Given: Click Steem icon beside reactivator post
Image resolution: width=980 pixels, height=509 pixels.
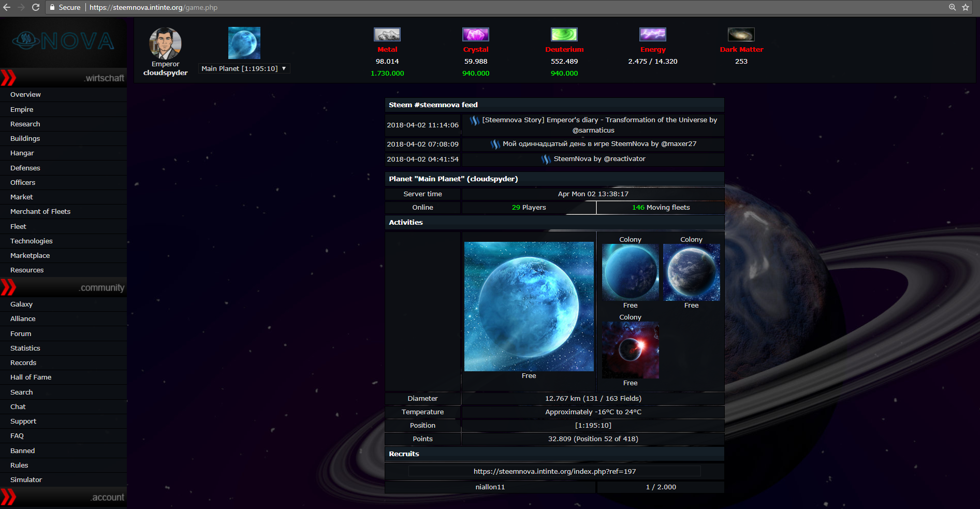Looking at the screenshot, I should (546, 159).
